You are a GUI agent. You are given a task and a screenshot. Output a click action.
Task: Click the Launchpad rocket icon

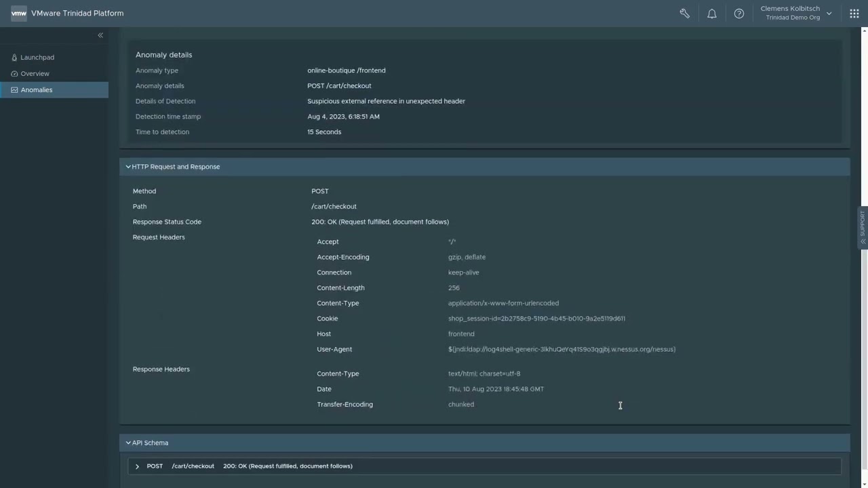14,58
